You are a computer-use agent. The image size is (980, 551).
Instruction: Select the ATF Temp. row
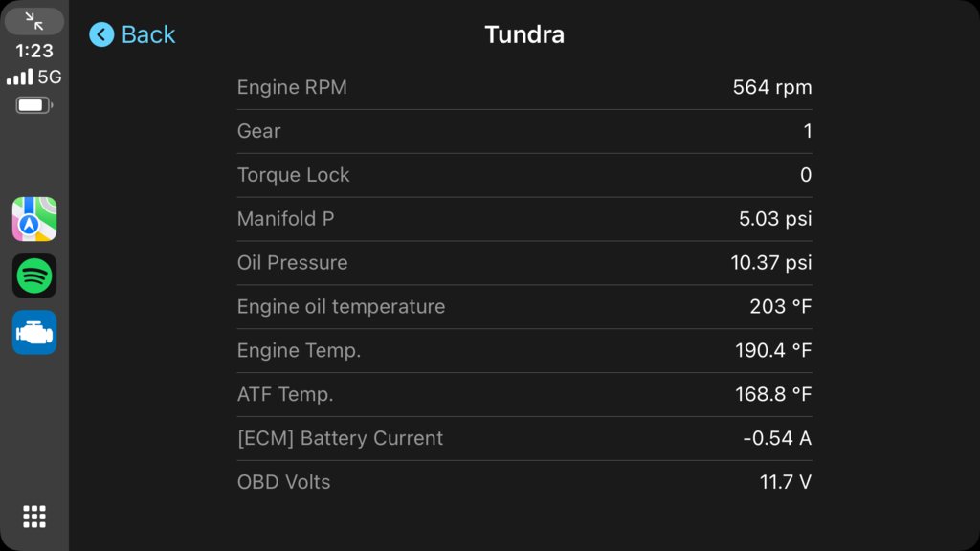[524, 394]
